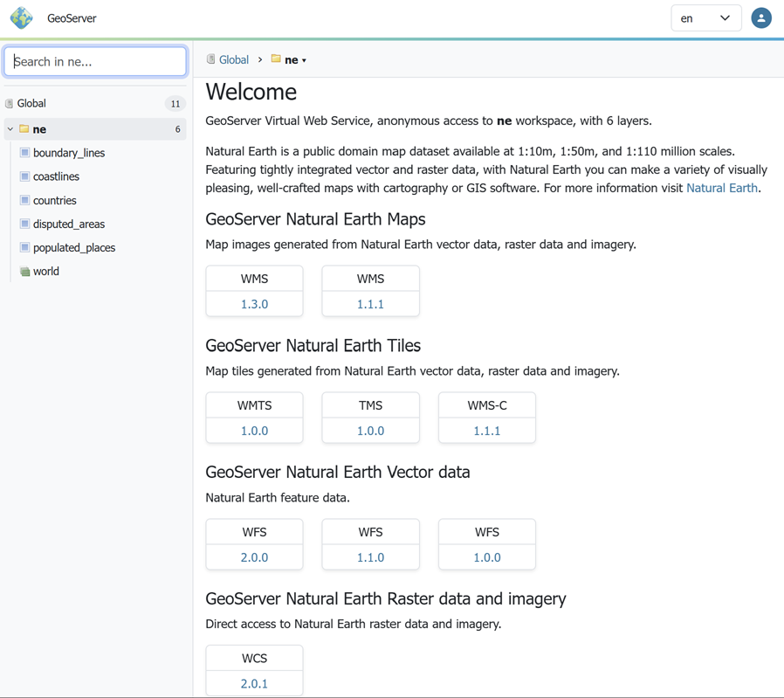Viewport: 784px width, 698px height.
Task: Click the populated_places layer icon
Action: [x=24, y=248]
